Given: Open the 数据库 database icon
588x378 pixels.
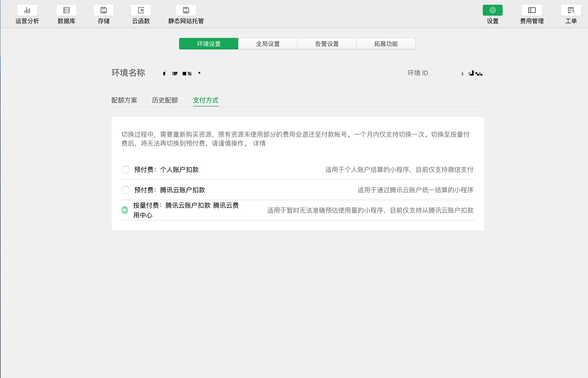Looking at the screenshot, I should point(66,10).
